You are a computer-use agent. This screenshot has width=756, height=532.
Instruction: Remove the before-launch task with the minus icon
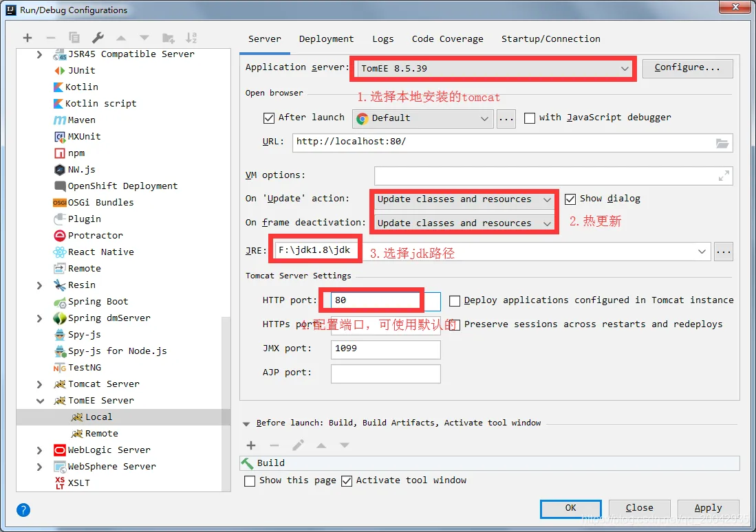[x=274, y=445]
